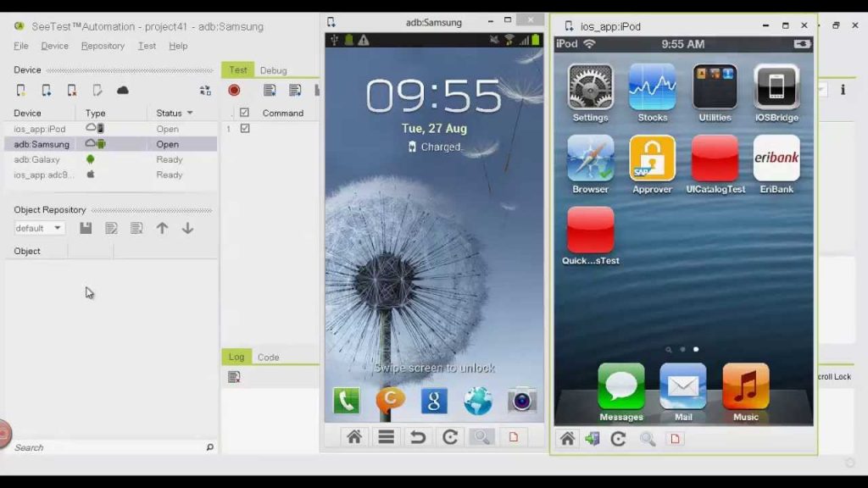Click the first add device icon in Device toolbar
This screenshot has height=488, width=868.
[x=21, y=90]
